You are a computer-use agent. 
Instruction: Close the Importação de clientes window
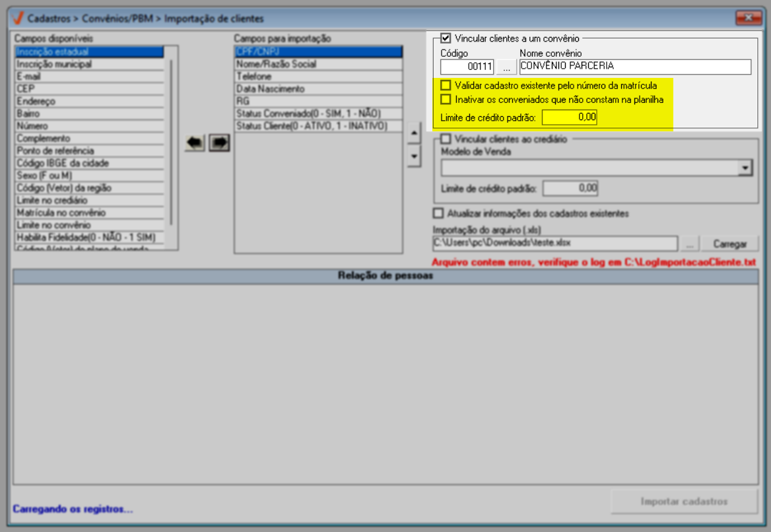749,18
